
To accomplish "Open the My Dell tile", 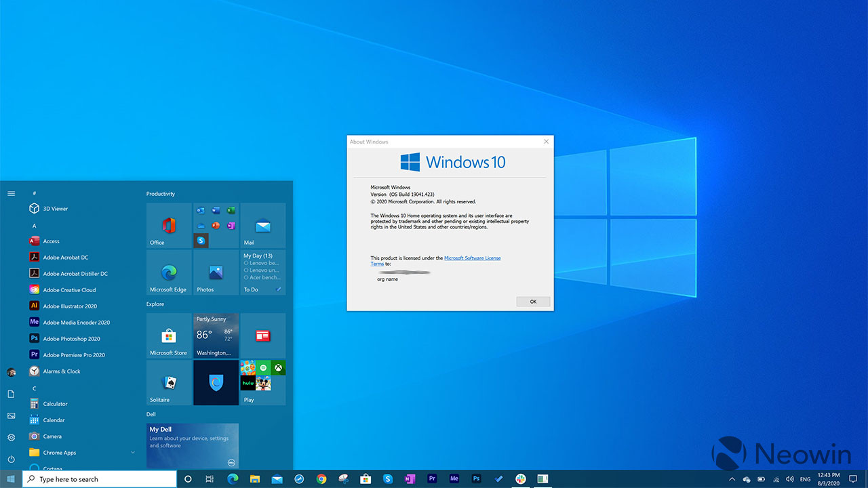I will coord(193,446).
